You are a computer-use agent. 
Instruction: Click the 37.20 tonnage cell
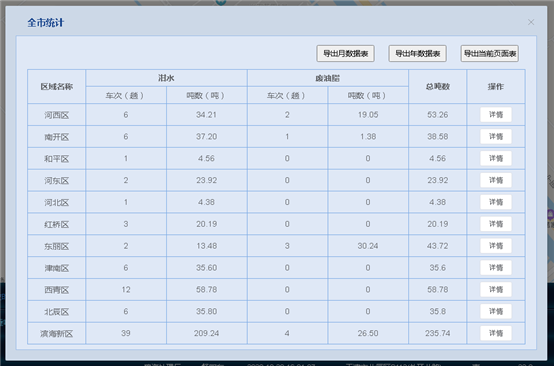(x=207, y=137)
